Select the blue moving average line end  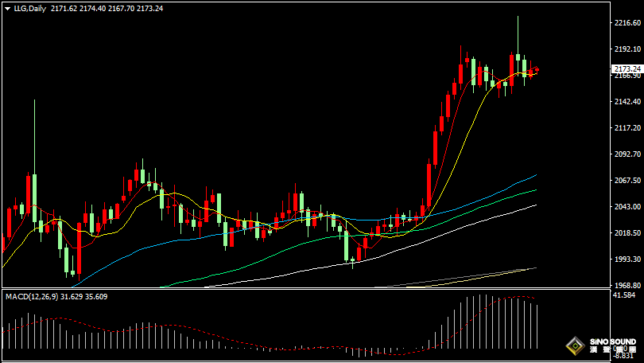click(x=534, y=175)
